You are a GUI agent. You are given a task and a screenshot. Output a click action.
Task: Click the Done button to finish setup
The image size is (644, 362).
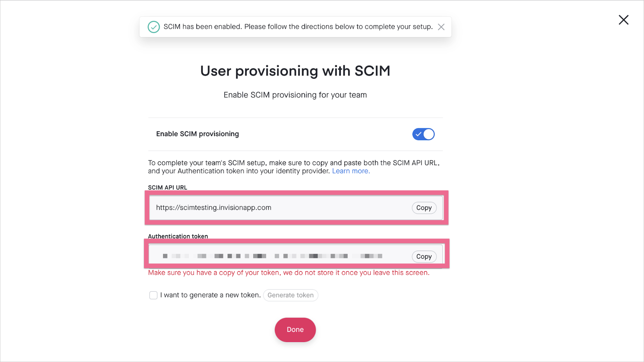tap(295, 329)
